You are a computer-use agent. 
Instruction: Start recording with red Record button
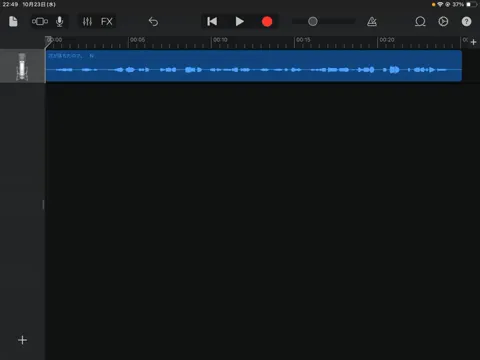[267, 22]
